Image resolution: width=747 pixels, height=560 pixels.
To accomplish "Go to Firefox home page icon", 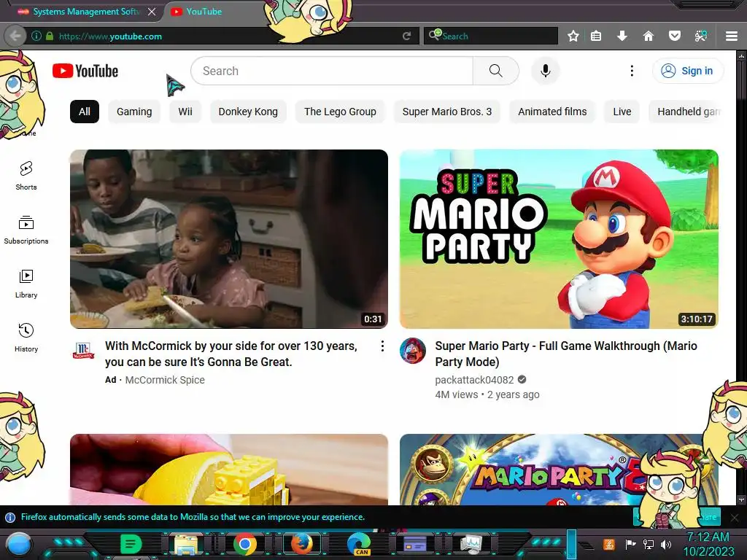I will [x=648, y=36].
